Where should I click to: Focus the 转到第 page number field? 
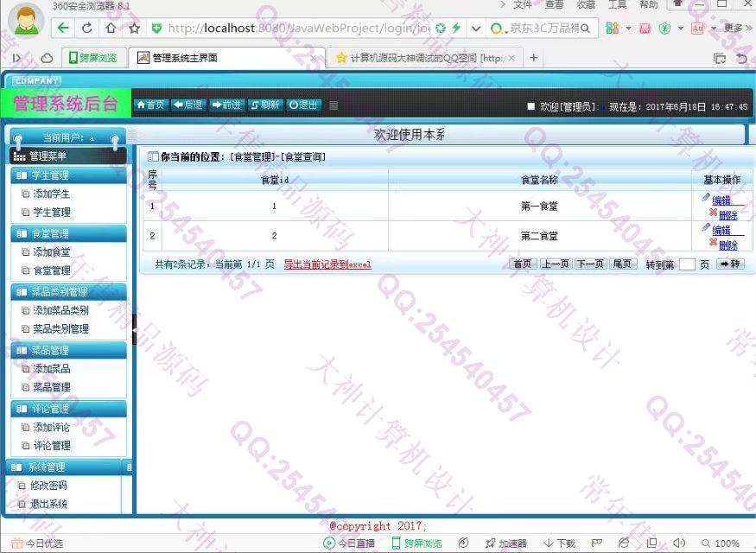tap(687, 264)
